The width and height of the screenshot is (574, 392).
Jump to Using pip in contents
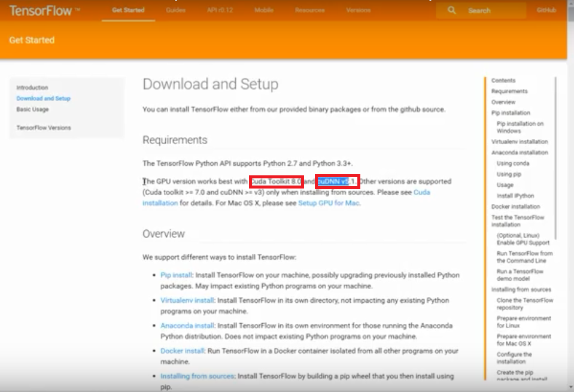pyautogui.click(x=509, y=174)
